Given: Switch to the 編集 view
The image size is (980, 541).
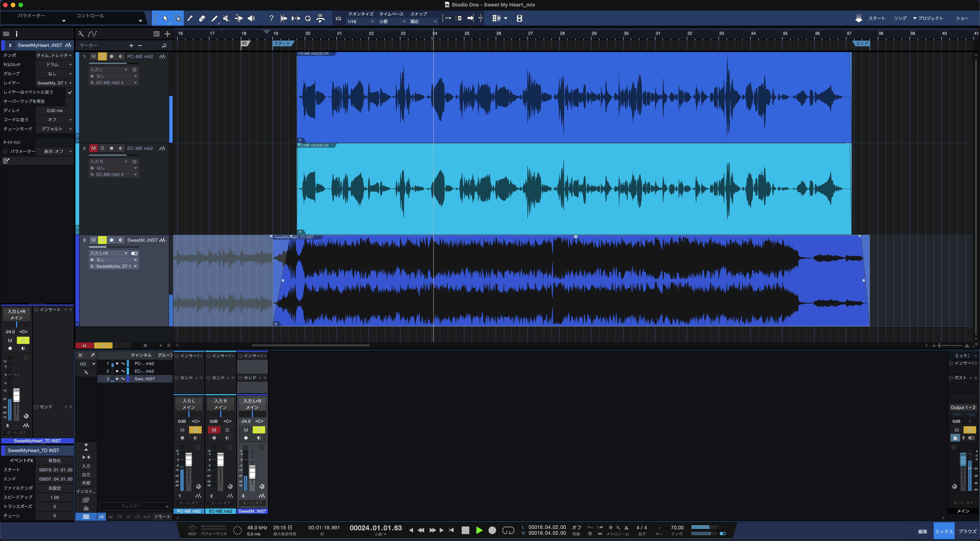Looking at the screenshot, I should [923, 531].
